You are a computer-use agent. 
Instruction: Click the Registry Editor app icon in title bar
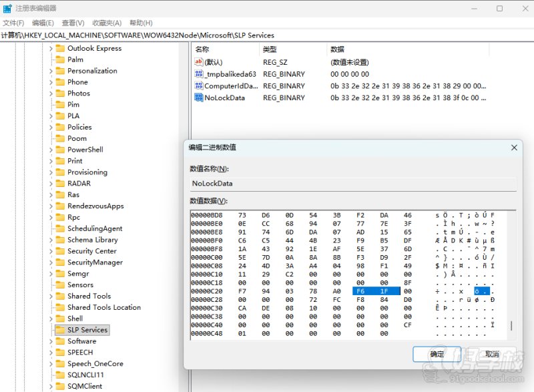7,9
